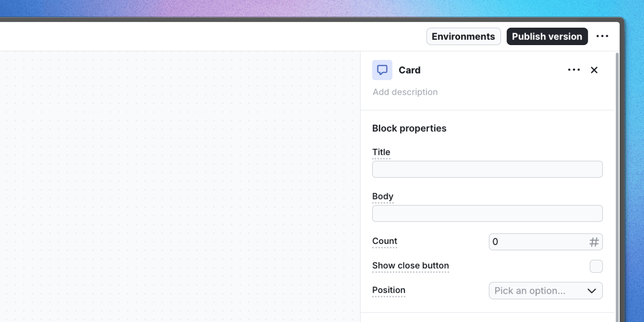Click the Show close button label
The height and width of the screenshot is (322, 644).
tap(410, 265)
